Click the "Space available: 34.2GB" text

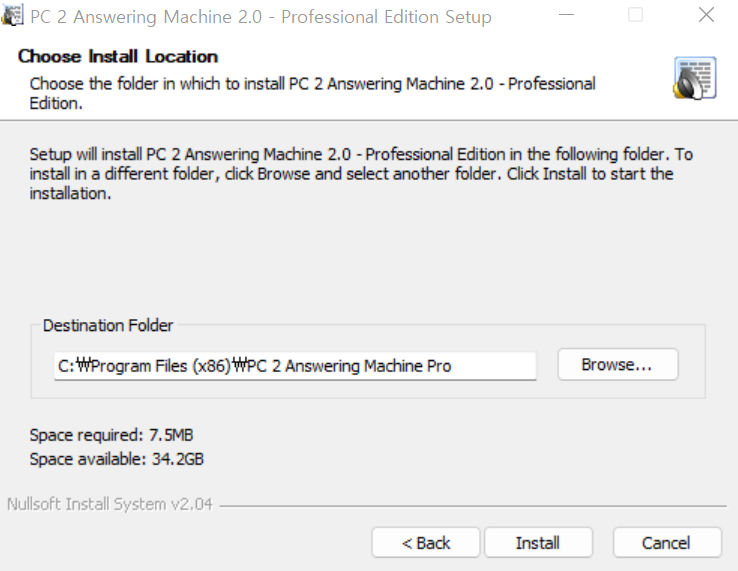tap(117, 459)
